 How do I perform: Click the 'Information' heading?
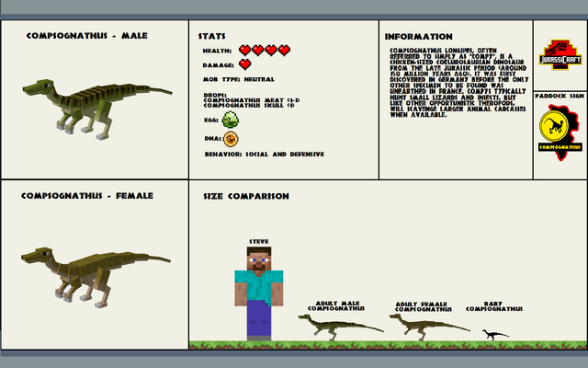pos(419,37)
